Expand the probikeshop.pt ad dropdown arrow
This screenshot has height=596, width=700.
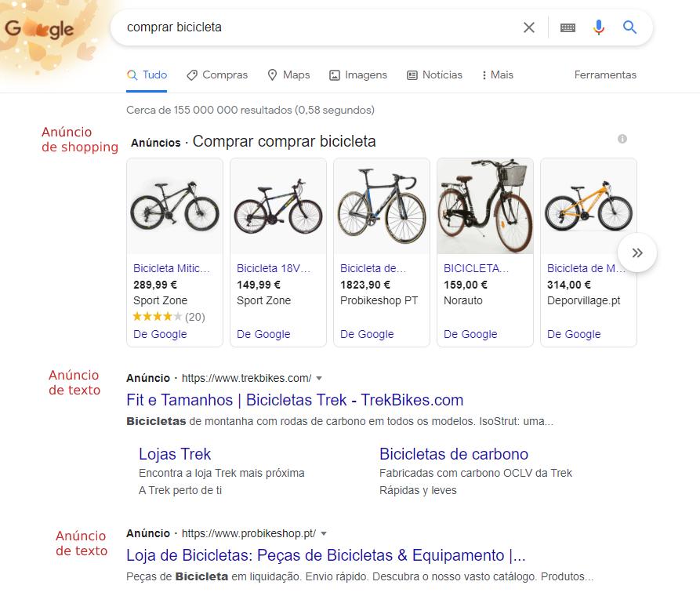click(324, 533)
